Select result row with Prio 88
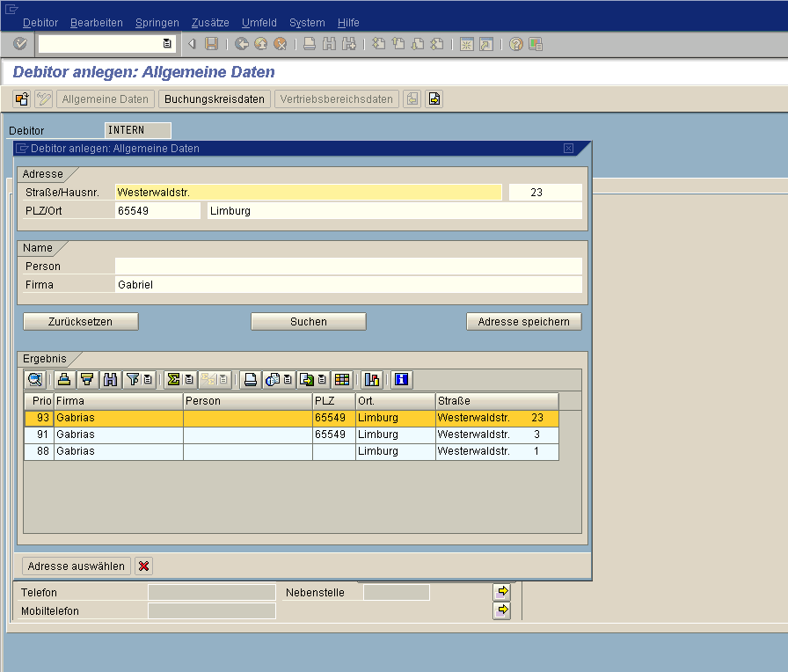Image resolution: width=788 pixels, height=672 pixels. click(291, 451)
